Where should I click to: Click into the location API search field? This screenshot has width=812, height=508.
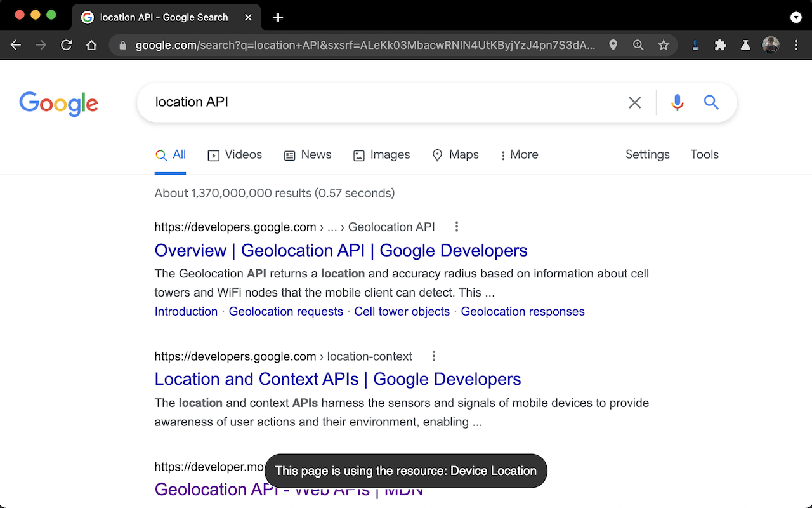tap(381, 102)
